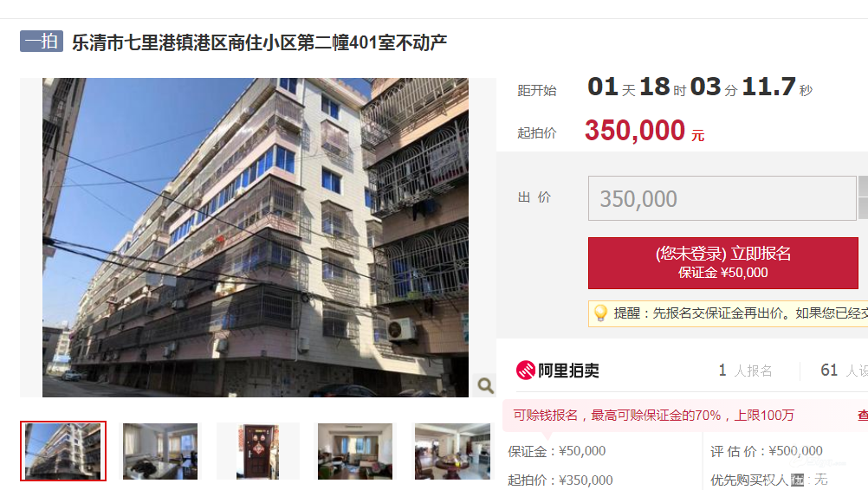This screenshot has width=868, height=490.
Task: Increase bid with the upper stepper arrow
Action: tap(863, 186)
